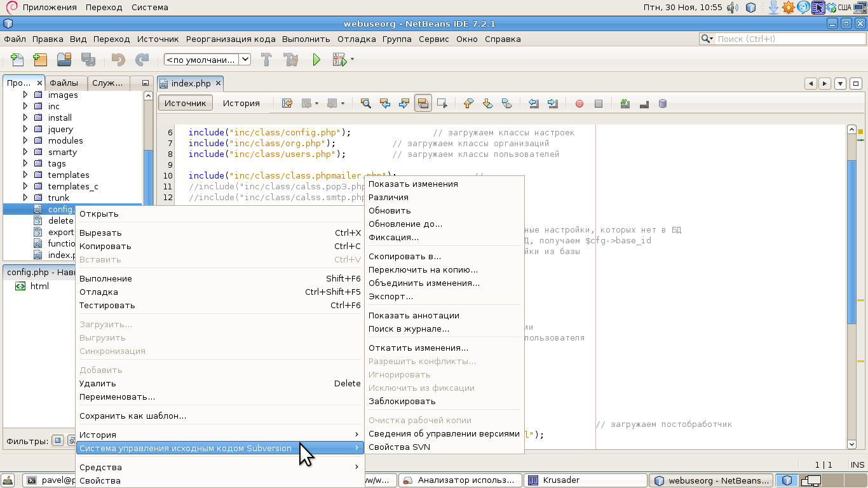
Task: Open the configuration combo box '<по умолчани...'
Action: 207,60
